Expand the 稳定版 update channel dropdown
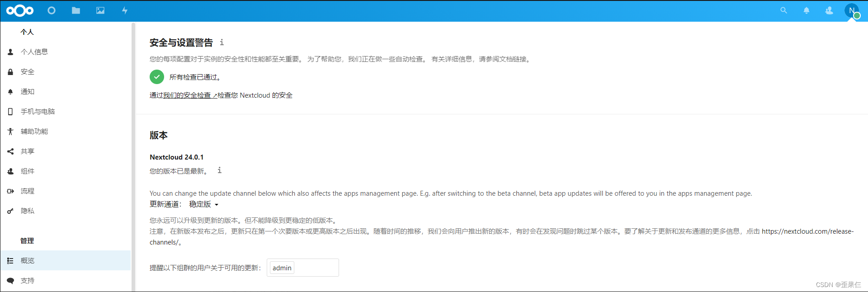This screenshot has width=868, height=292. coord(204,204)
